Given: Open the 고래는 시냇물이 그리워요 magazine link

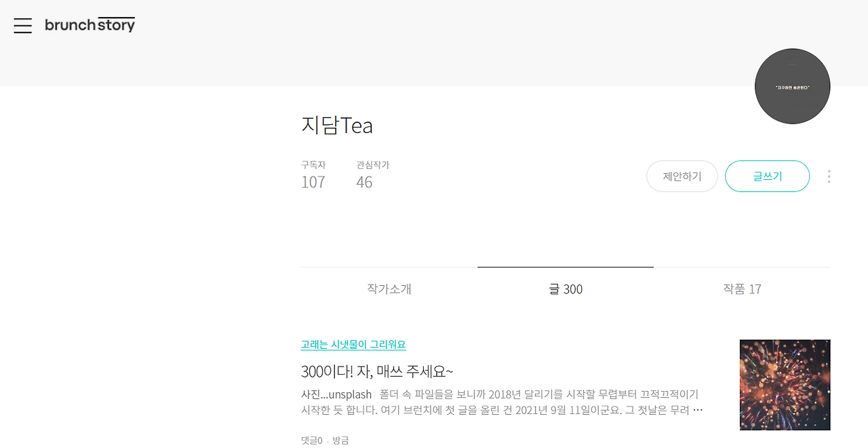Looking at the screenshot, I should point(353,344).
